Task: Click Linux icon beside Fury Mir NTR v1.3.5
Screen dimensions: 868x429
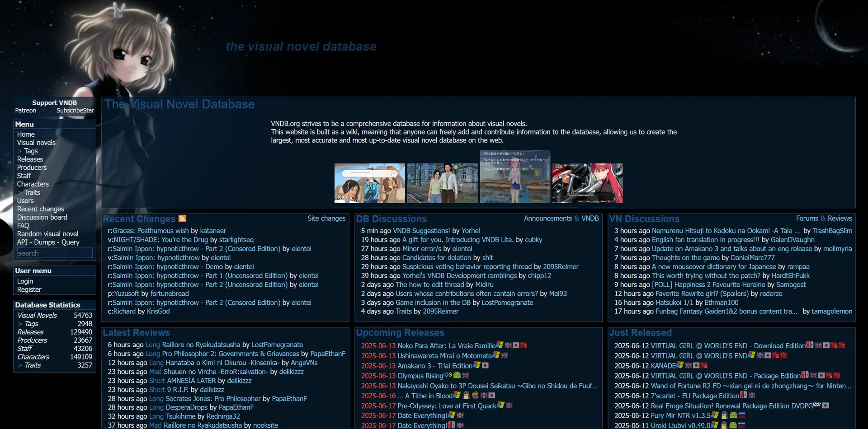Action: point(724,415)
